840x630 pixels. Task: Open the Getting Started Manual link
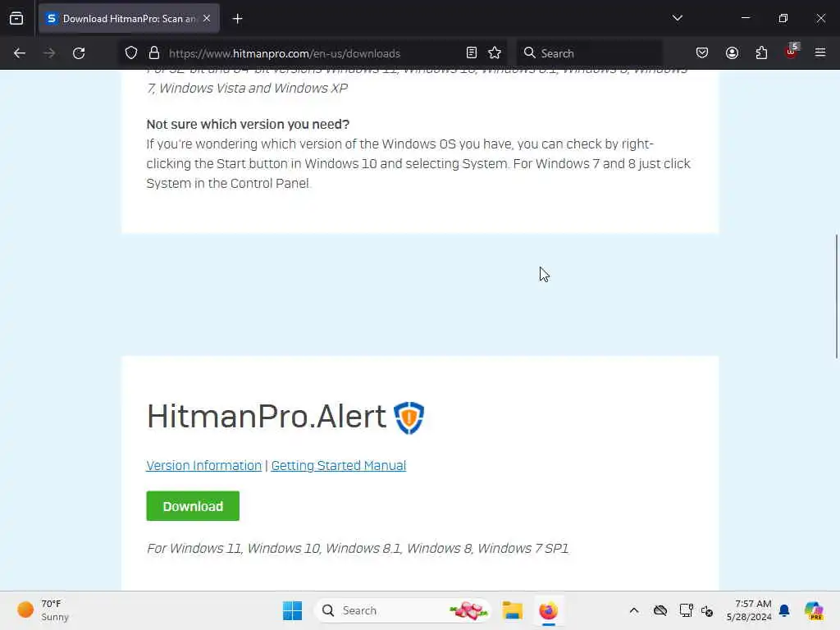(x=339, y=466)
